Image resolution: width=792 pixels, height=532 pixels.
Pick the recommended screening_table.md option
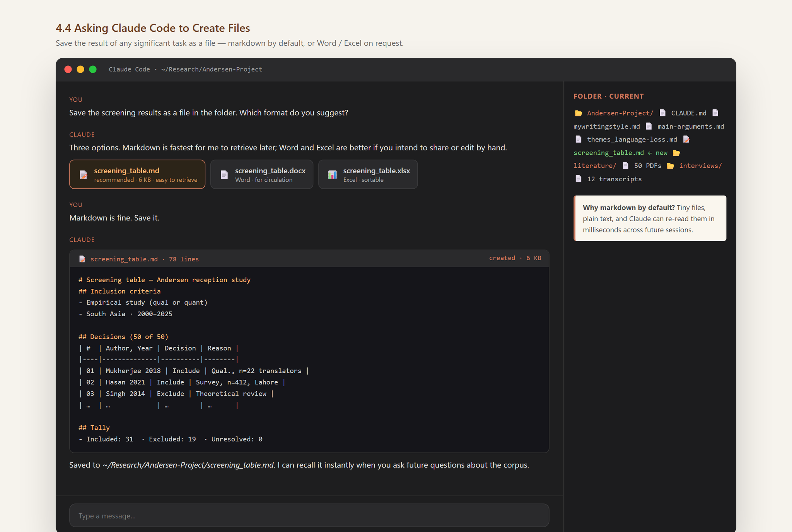click(137, 174)
